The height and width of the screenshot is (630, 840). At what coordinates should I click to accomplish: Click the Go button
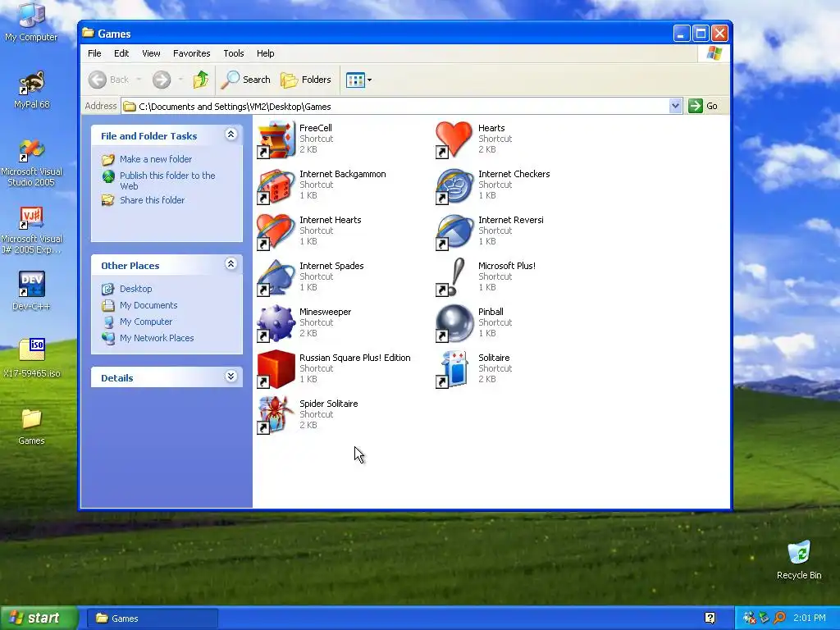pos(703,106)
